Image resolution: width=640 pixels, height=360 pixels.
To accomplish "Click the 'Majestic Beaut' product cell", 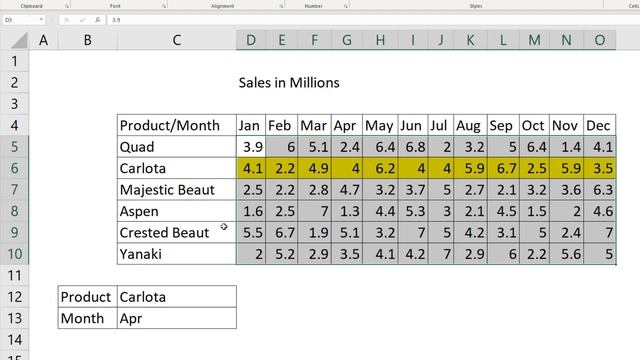I will click(x=177, y=190).
